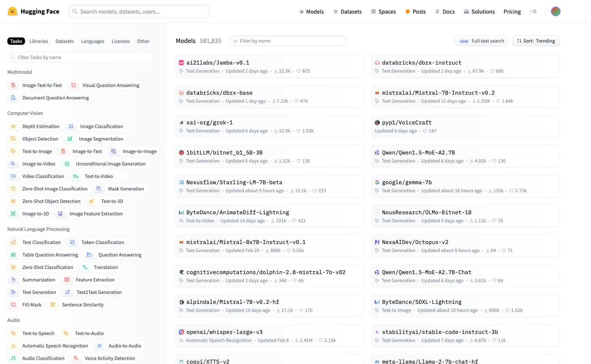Viewport: 591px width, 364px height.
Task: Open the Sort: Trending dropdown
Action: [536, 41]
